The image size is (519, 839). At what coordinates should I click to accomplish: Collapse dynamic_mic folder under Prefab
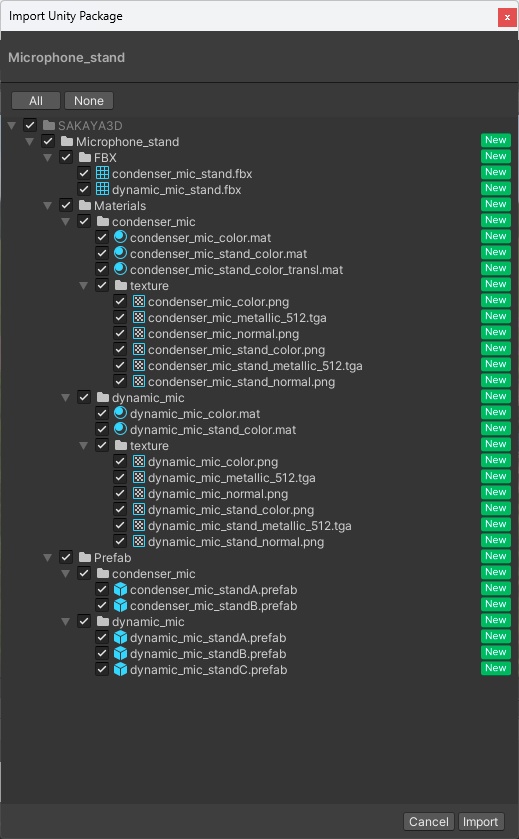66,622
